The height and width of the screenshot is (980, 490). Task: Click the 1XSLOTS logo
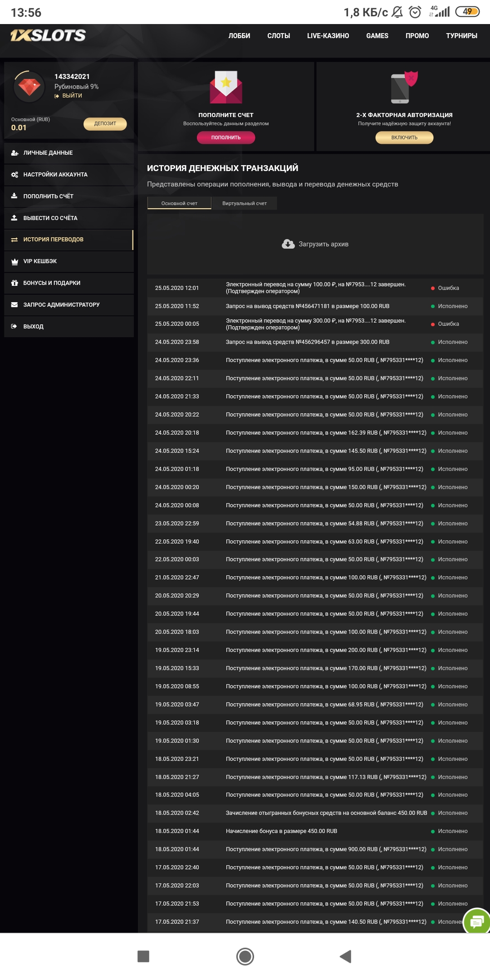(48, 35)
